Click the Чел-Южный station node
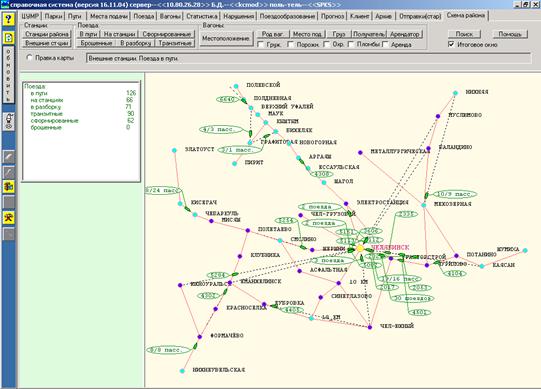The image size is (541, 389). [370, 327]
